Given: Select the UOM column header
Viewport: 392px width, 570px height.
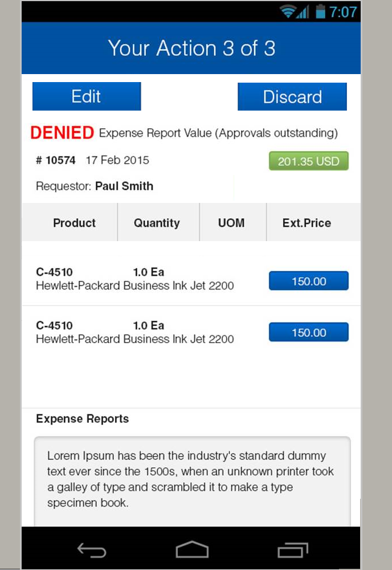Looking at the screenshot, I should click(x=231, y=223).
